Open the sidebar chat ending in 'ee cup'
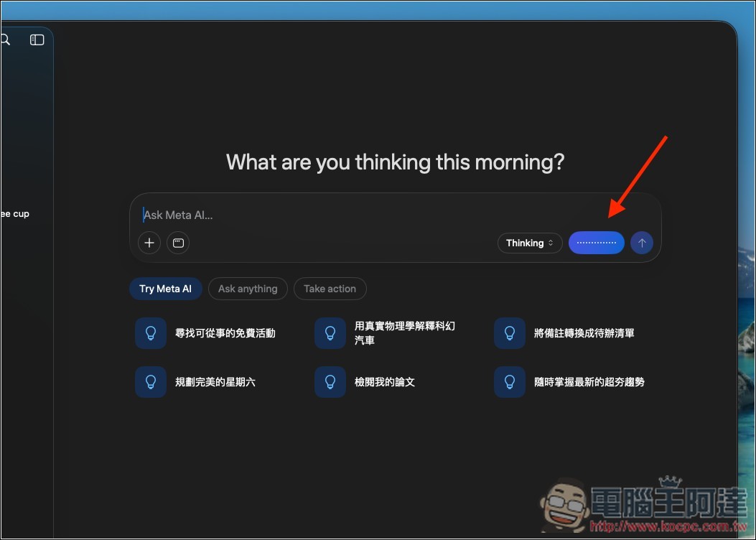The image size is (756, 540). (15, 213)
